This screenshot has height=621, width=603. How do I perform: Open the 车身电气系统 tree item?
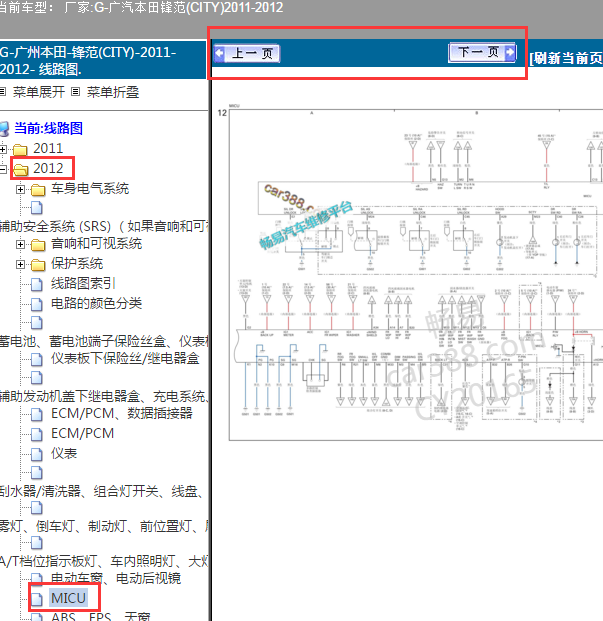point(90,189)
